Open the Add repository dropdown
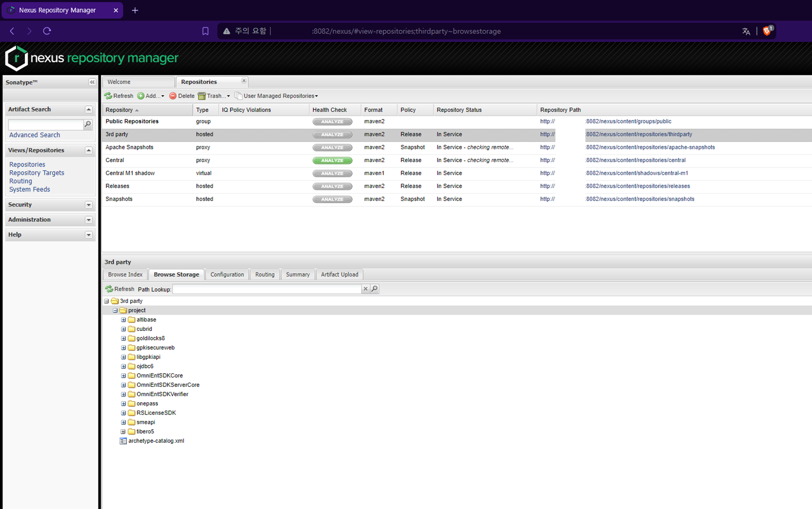Image resolution: width=812 pixels, height=509 pixels. pos(151,96)
